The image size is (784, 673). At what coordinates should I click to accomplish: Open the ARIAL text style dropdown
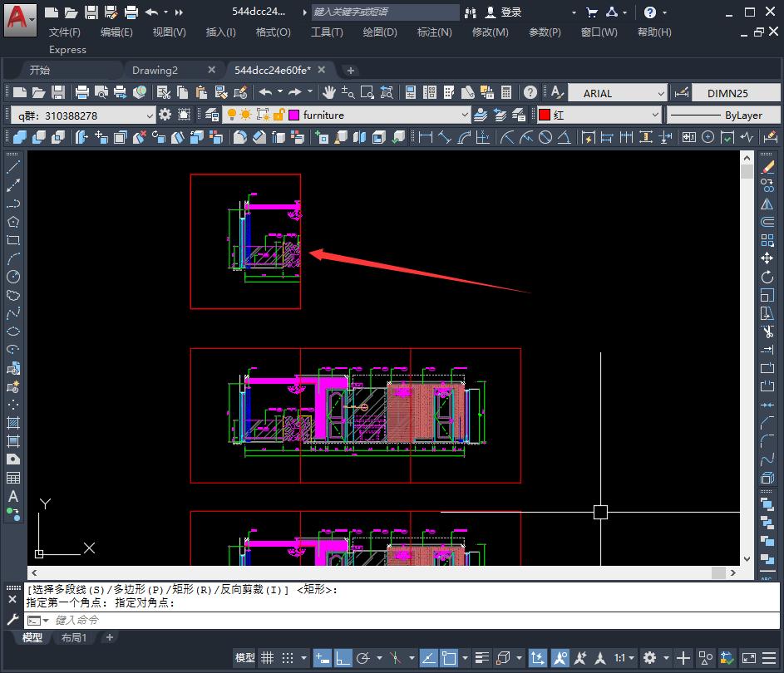661,93
